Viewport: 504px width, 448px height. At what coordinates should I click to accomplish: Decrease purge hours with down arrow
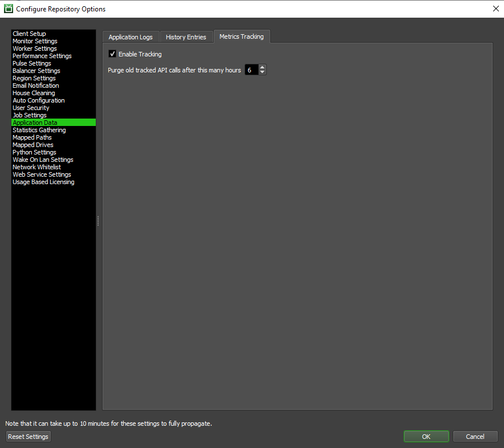pyautogui.click(x=262, y=72)
